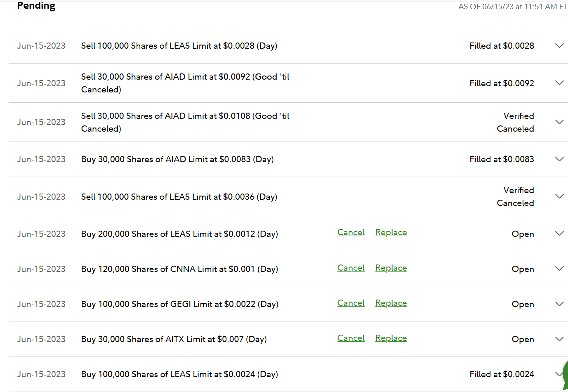568x392 pixels.
Task: Click the green chat bubble at the bottom-right edge
Action: point(565,374)
